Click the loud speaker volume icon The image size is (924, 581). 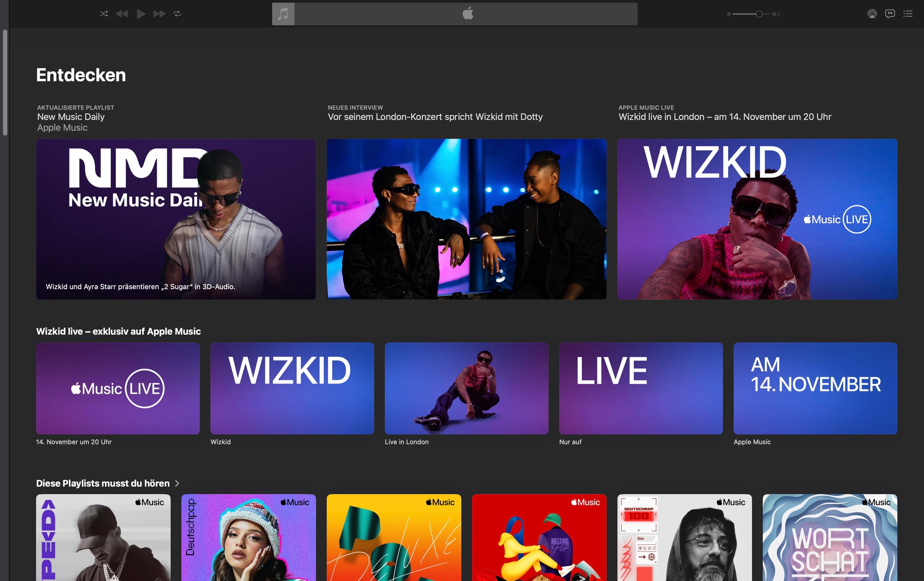(x=776, y=14)
